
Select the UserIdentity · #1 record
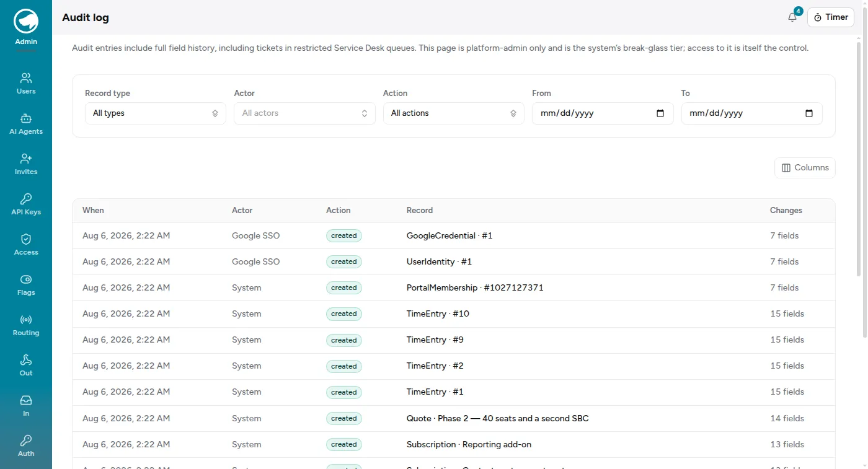coord(439,262)
